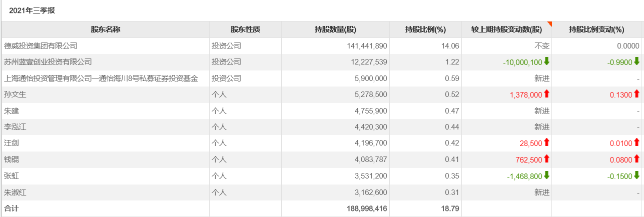Select the 2021年三季报 report title

32,10
